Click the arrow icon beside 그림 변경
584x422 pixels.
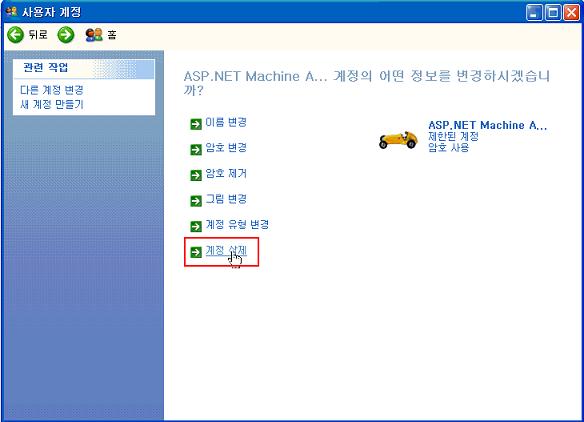pyautogui.click(x=196, y=201)
